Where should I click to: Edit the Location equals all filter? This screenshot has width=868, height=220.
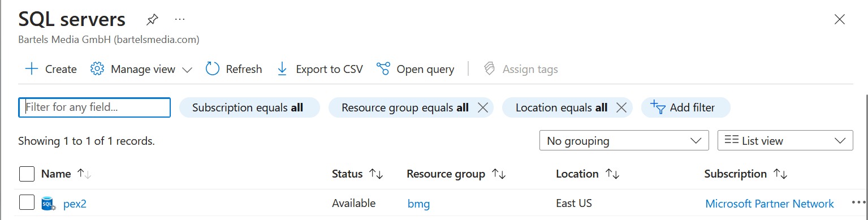tap(562, 107)
